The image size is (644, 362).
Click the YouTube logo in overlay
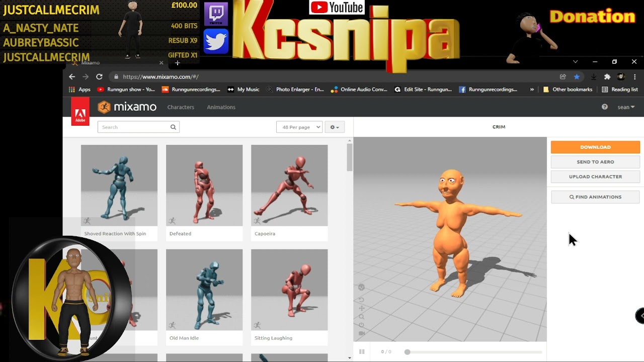pyautogui.click(x=337, y=7)
